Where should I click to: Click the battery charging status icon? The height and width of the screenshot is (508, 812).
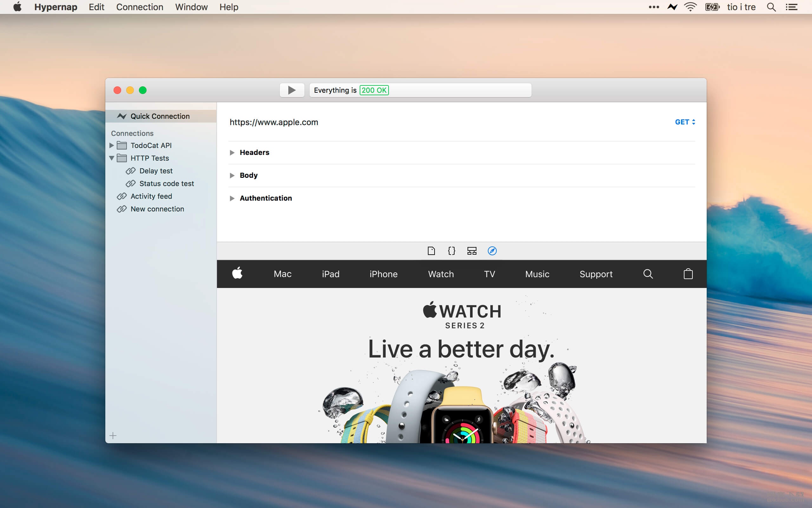tap(712, 7)
